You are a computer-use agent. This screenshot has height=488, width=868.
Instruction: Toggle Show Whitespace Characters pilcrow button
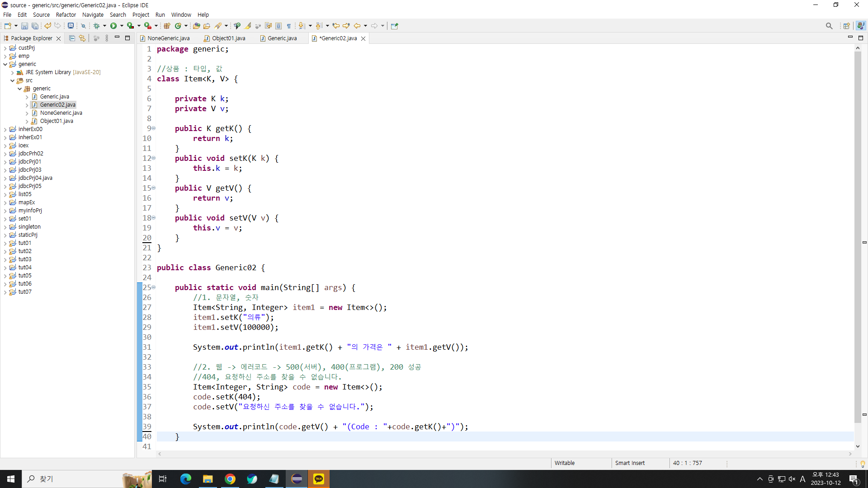point(288,26)
